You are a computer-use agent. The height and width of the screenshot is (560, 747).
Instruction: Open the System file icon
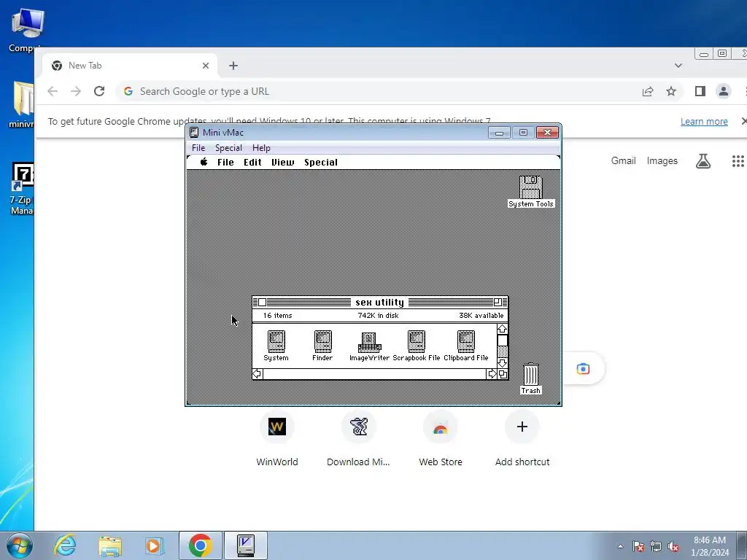276,342
